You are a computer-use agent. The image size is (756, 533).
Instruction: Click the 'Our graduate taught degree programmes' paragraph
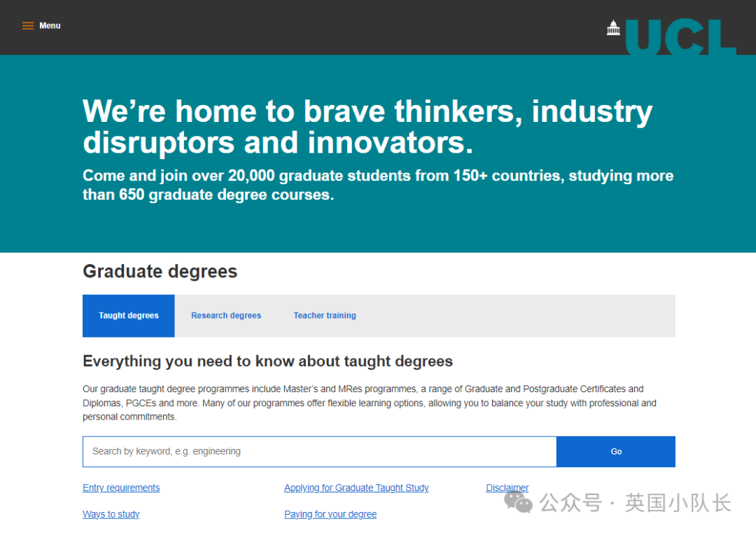370,403
